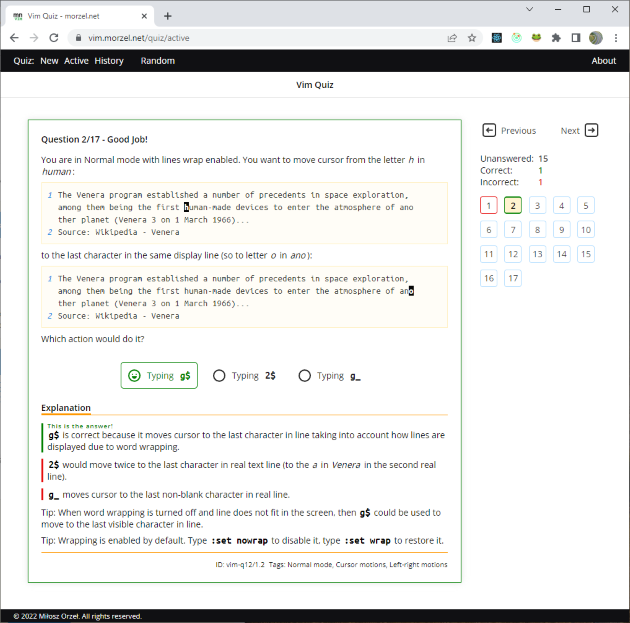The width and height of the screenshot is (630, 623).
Task: Reload the page with browser refresh icon
Action: click(54, 37)
